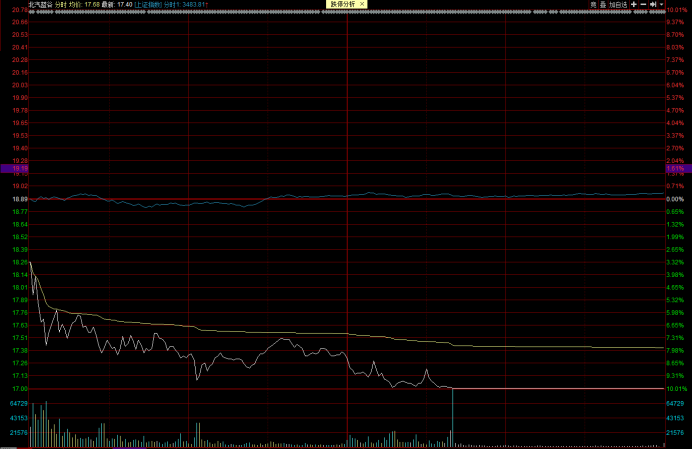Click the 加自选 button

[617, 4]
